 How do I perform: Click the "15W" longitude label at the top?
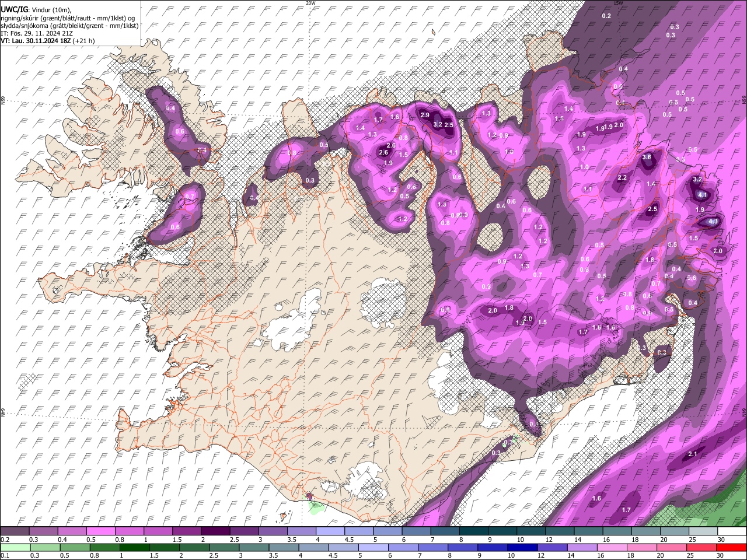point(618,3)
